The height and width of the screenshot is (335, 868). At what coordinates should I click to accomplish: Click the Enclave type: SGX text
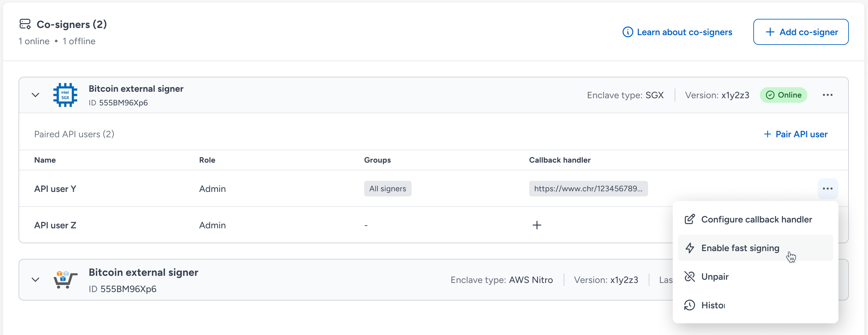point(625,95)
